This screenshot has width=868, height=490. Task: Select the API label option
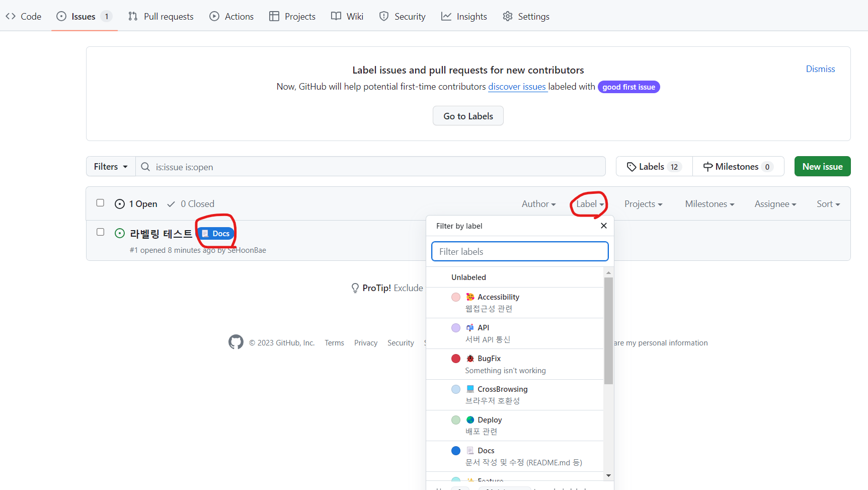pos(515,333)
